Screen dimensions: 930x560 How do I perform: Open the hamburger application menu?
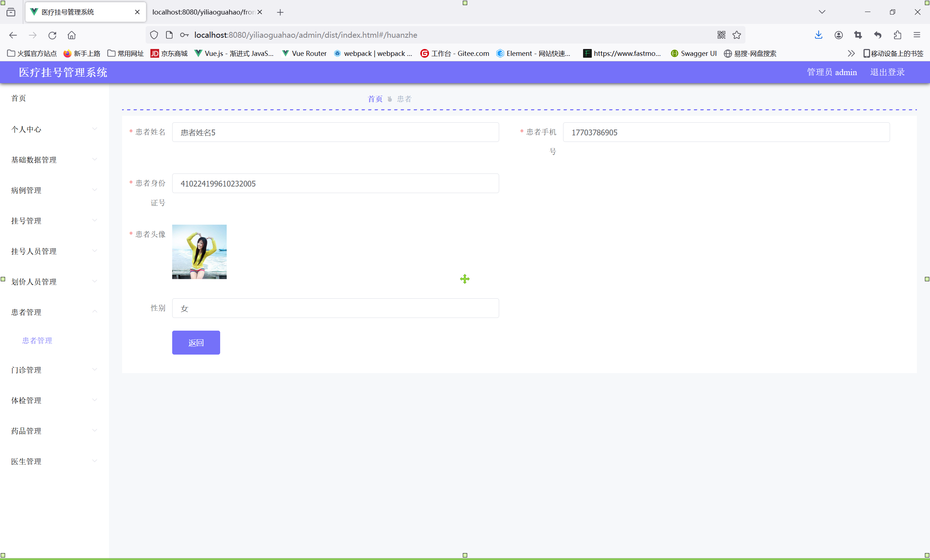917,35
